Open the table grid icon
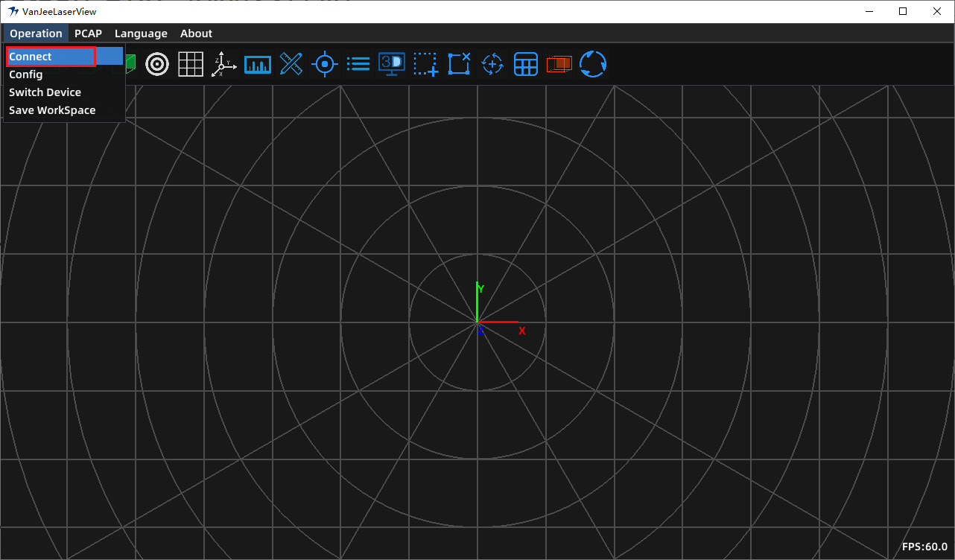 526,64
